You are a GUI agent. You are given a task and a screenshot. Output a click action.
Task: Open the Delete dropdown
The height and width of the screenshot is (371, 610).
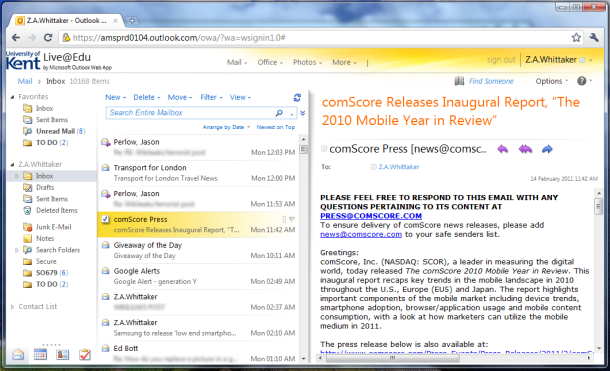pos(147,97)
